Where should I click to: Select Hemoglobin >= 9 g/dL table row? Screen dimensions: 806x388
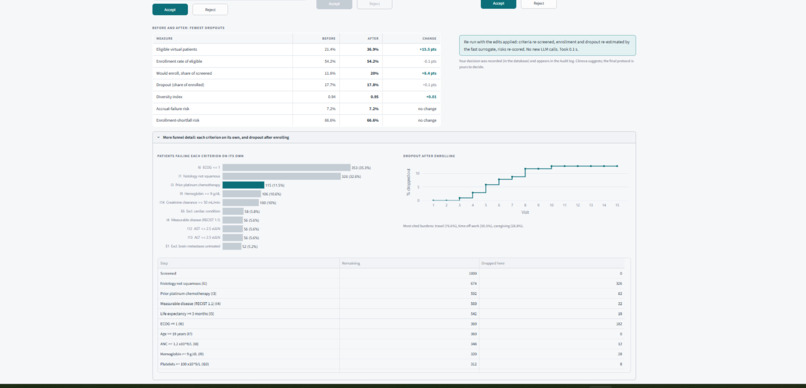(392, 354)
